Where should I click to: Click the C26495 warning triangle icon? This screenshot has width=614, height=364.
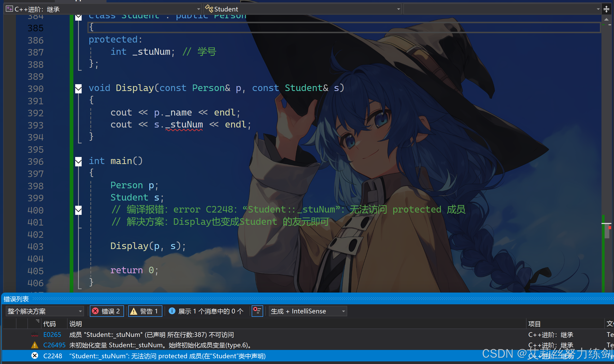[x=35, y=345]
